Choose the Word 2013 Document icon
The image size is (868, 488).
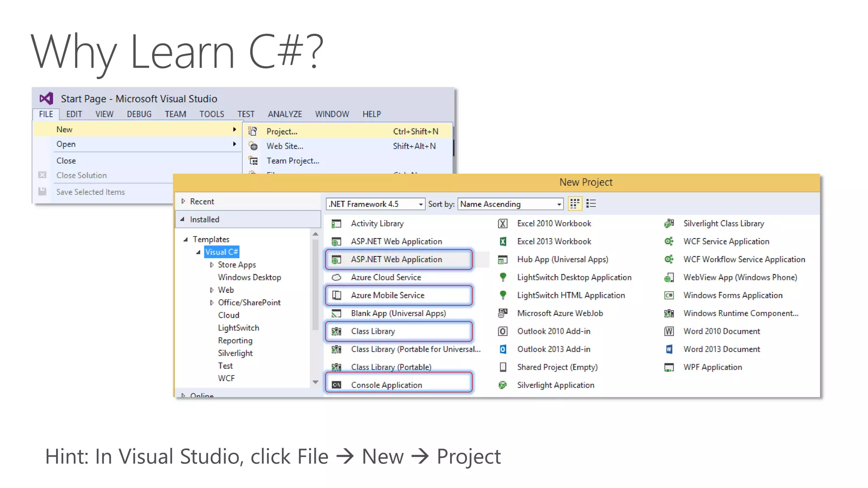tap(669, 349)
